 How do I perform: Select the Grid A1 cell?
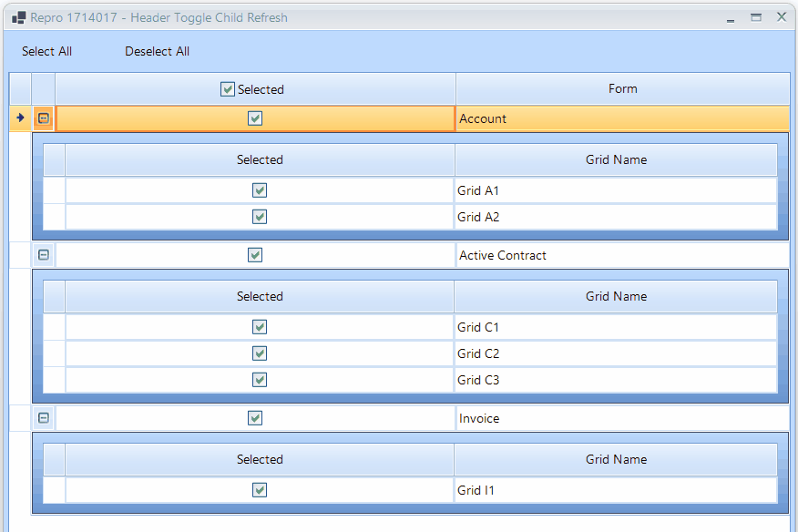coord(616,190)
